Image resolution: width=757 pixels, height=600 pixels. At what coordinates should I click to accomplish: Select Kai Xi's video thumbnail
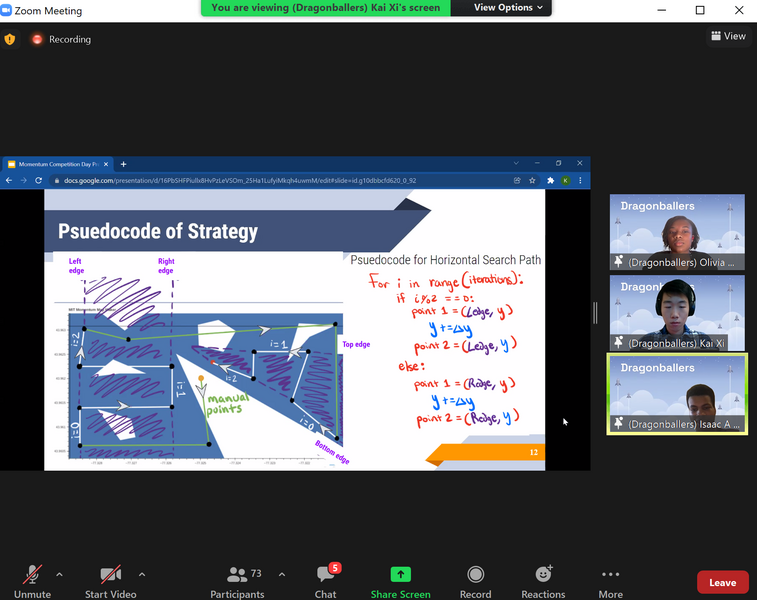(677, 313)
